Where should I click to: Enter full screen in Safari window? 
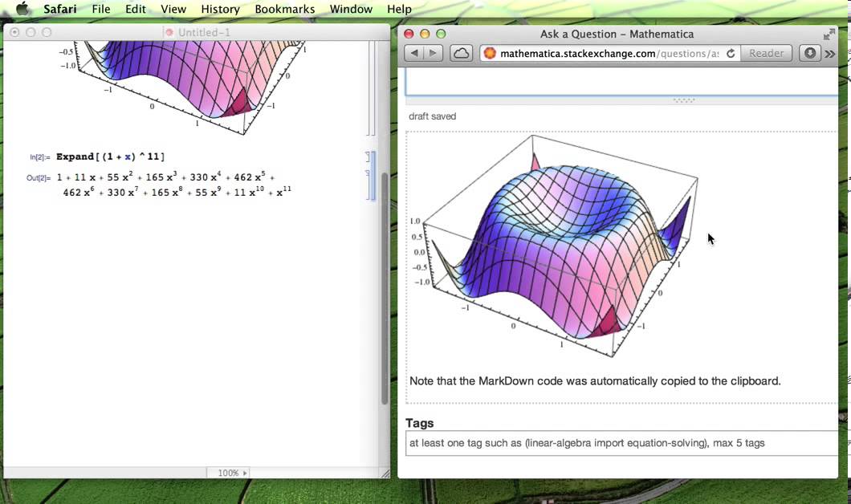(829, 35)
